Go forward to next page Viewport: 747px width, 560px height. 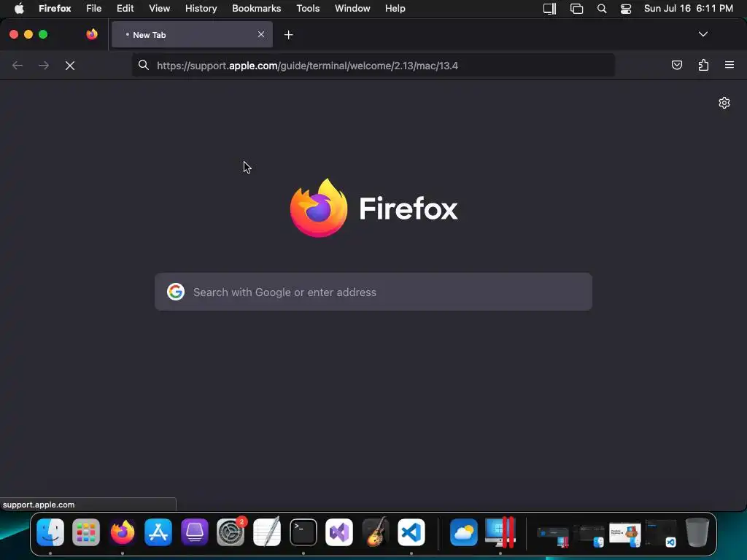pyautogui.click(x=44, y=66)
